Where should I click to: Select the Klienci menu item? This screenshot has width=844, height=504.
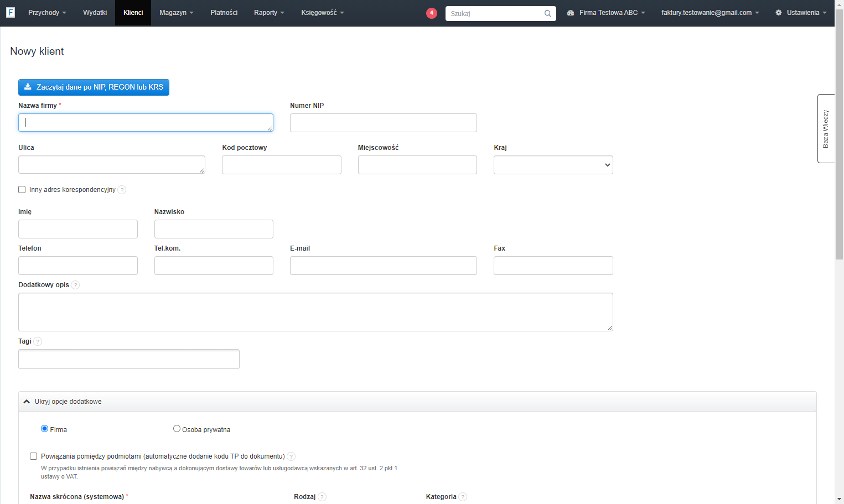133,13
